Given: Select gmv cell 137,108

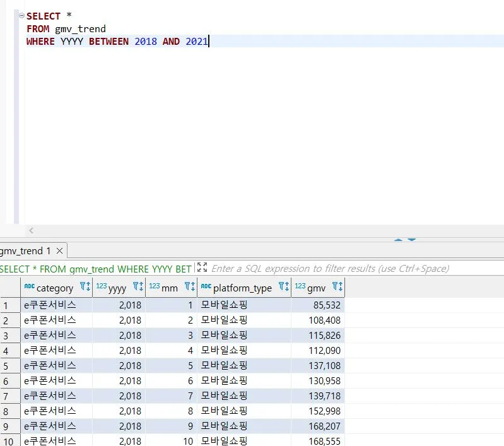Looking at the screenshot, I should [x=318, y=366].
